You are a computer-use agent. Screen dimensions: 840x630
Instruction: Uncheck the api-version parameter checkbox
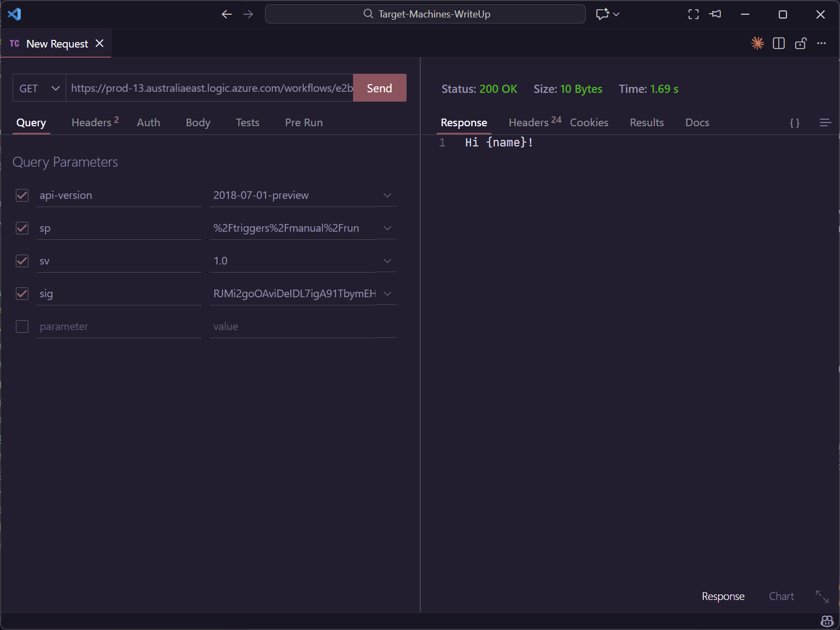tap(22, 195)
